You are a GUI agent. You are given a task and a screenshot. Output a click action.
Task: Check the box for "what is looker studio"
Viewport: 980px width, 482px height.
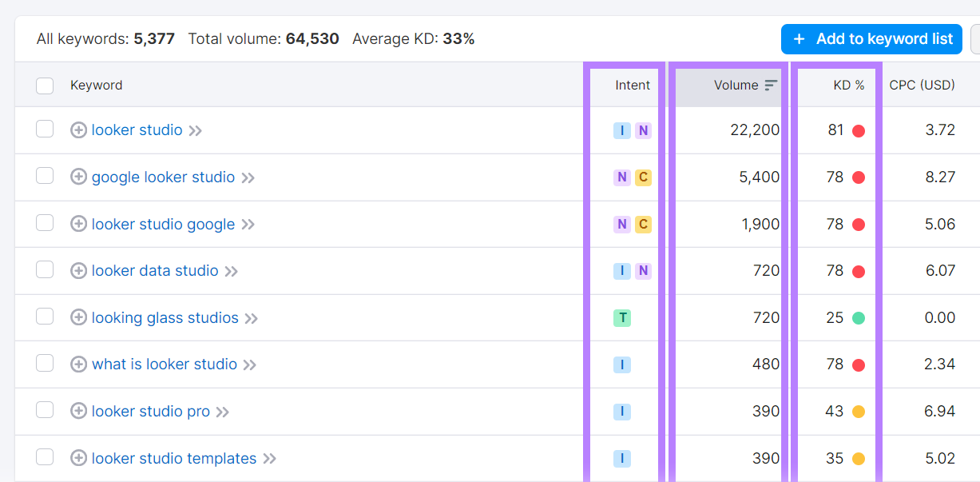tap(44, 364)
